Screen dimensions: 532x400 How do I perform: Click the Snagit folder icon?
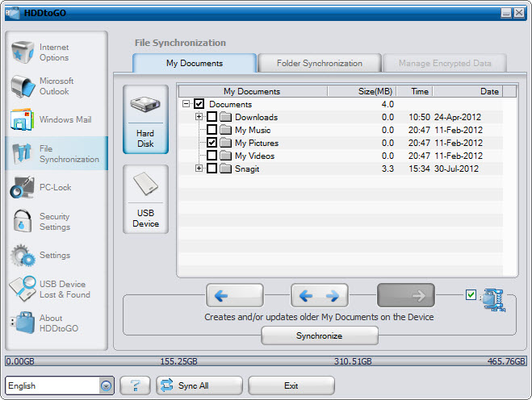pos(225,169)
